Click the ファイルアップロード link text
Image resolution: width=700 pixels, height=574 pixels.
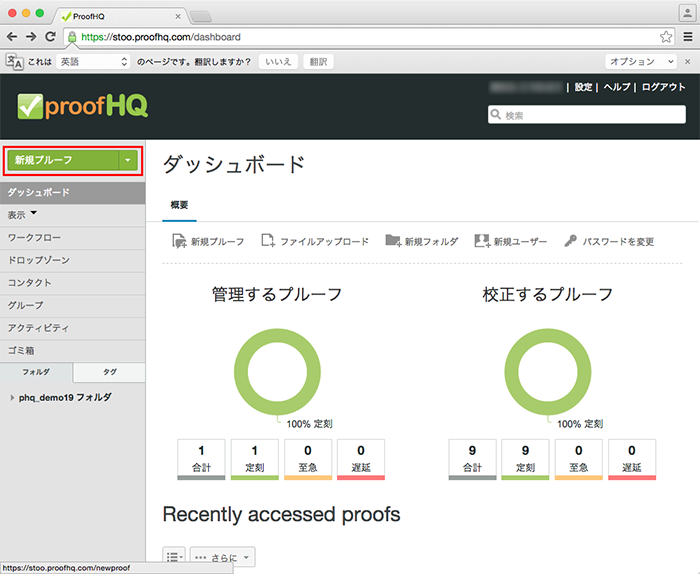click(325, 241)
